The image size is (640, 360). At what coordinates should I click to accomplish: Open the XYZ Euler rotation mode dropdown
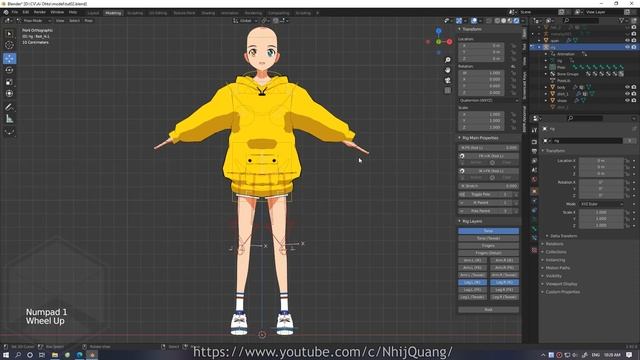[601, 204]
